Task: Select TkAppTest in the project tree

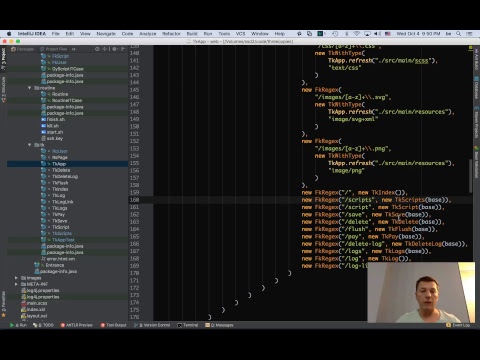Action: [x=63, y=240]
